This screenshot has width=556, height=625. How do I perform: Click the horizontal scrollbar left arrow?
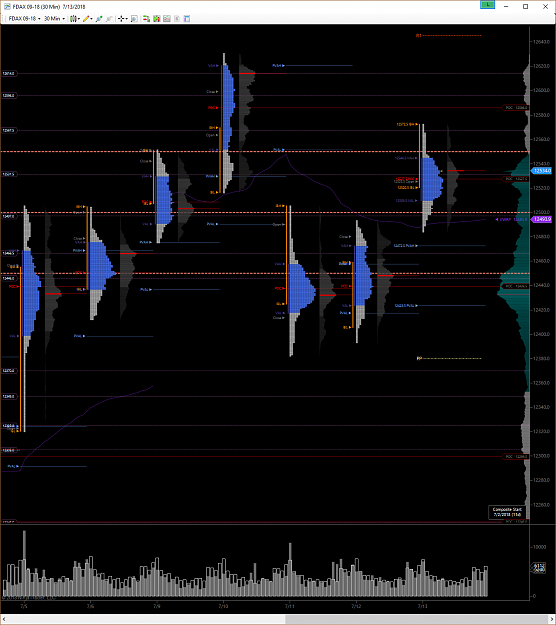point(4,619)
